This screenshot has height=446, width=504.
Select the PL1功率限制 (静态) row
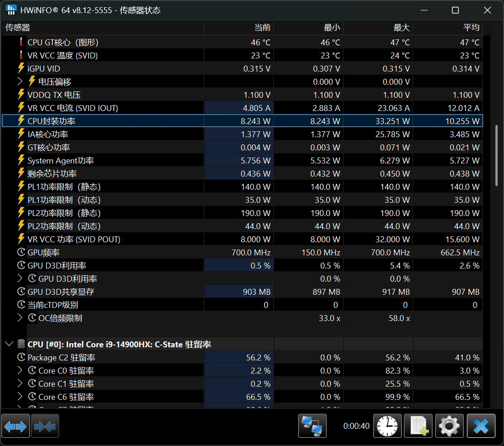[x=242, y=187]
